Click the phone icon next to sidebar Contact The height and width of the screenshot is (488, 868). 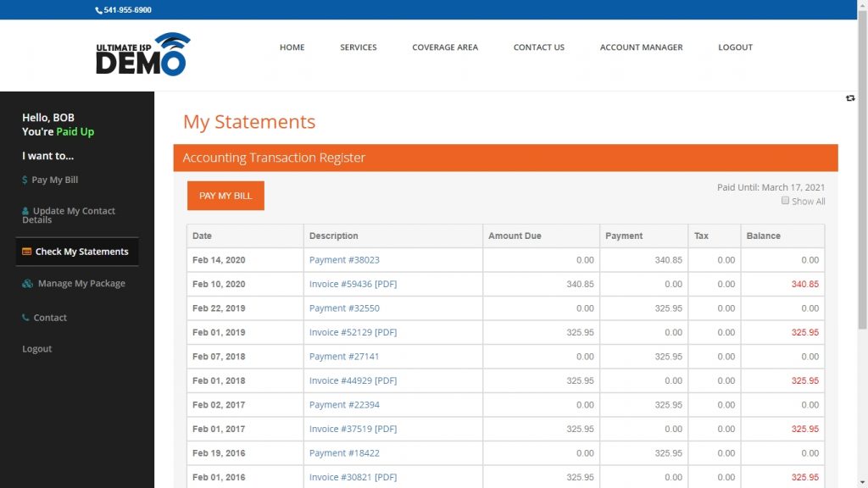point(25,318)
